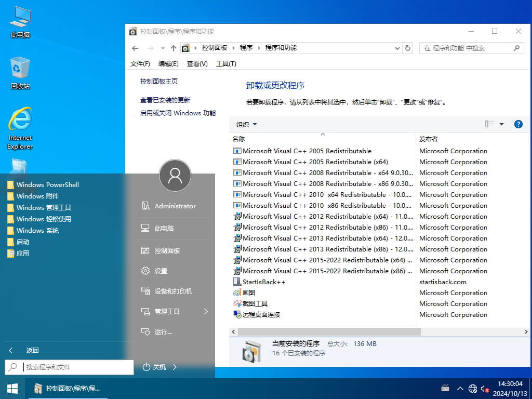Expand the Windows 轻松使用 folder
The image size is (532, 399).
[x=39, y=219]
